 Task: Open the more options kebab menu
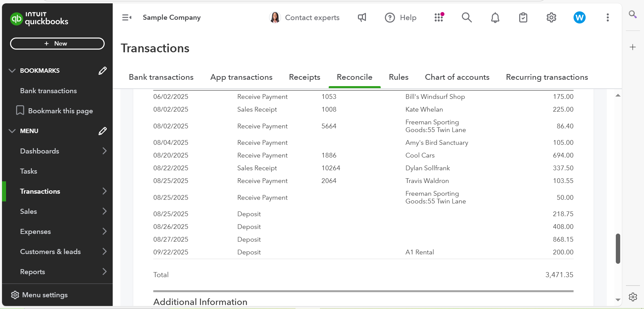coord(607,17)
